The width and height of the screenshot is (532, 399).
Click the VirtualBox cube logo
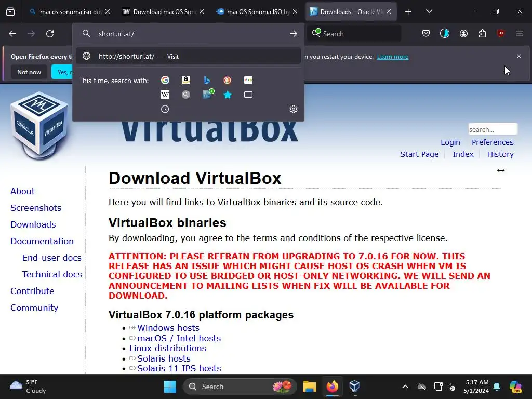point(39,126)
